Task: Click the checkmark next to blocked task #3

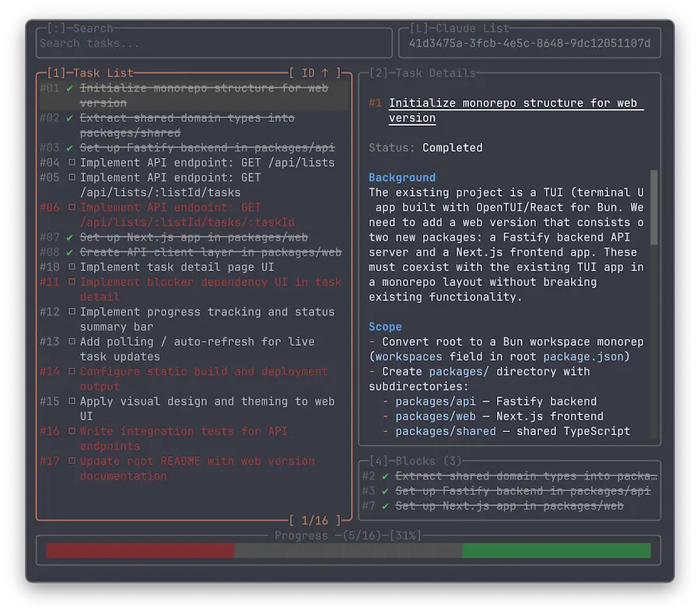Action: pyautogui.click(x=386, y=491)
